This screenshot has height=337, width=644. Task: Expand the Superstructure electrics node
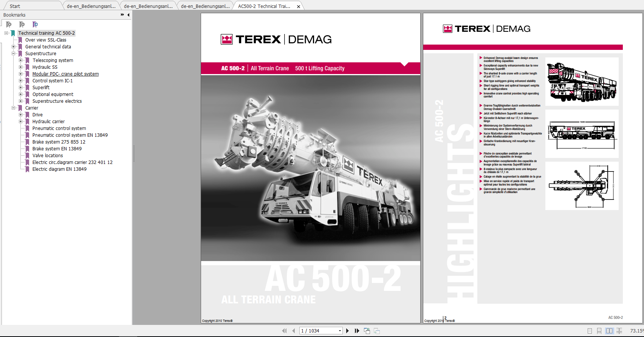pyautogui.click(x=20, y=101)
